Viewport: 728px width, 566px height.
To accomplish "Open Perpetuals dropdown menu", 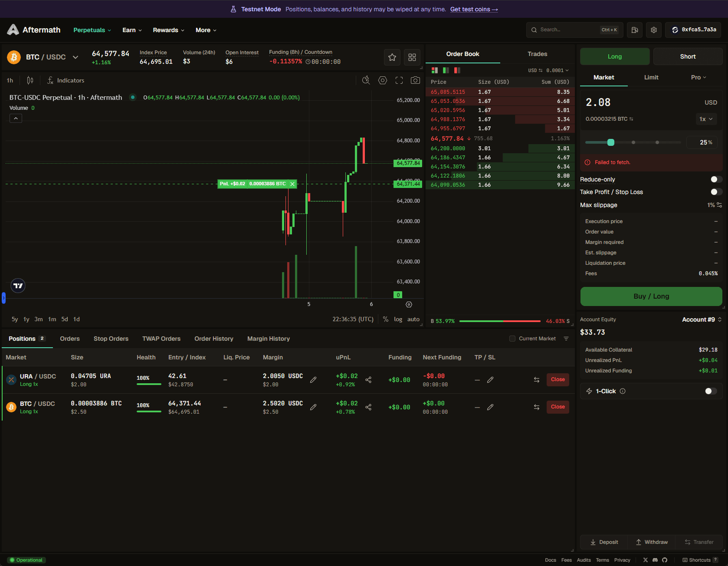I will 92,30.
